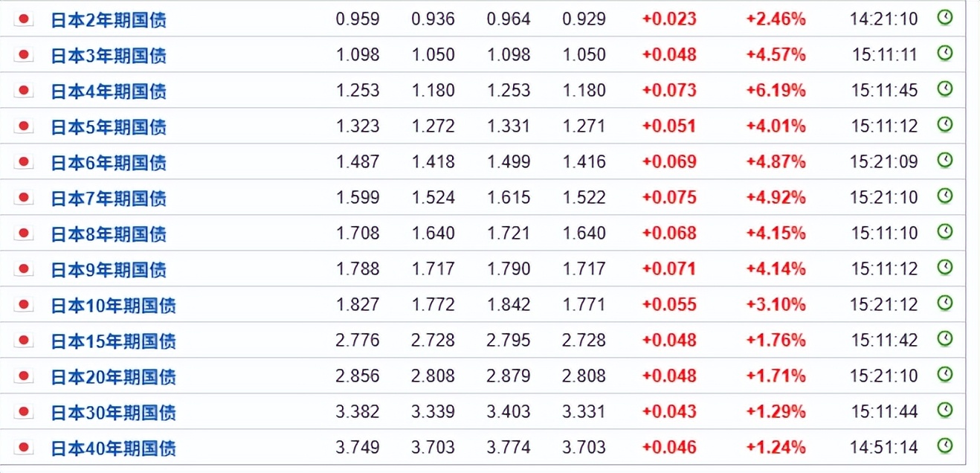Click the Japan flag beside 日本3年期国债
The width and height of the screenshot is (980, 473).
click(x=24, y=54)
